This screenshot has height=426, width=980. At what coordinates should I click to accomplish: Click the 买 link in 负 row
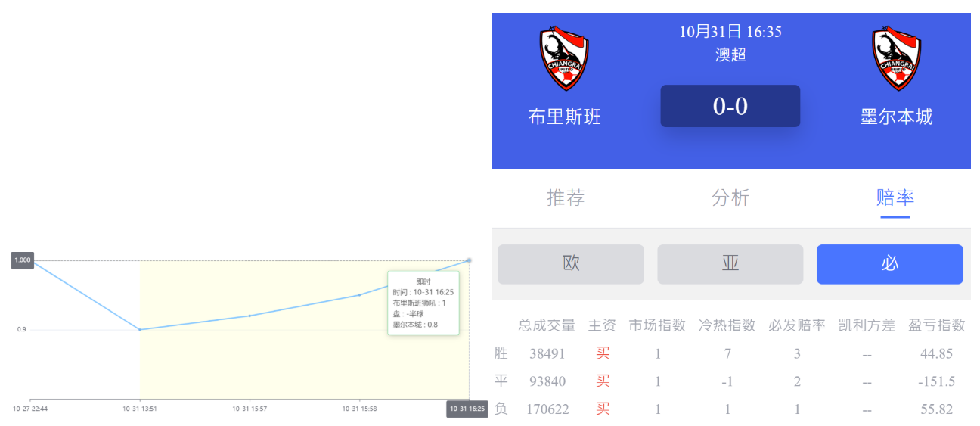coord(603,409)
